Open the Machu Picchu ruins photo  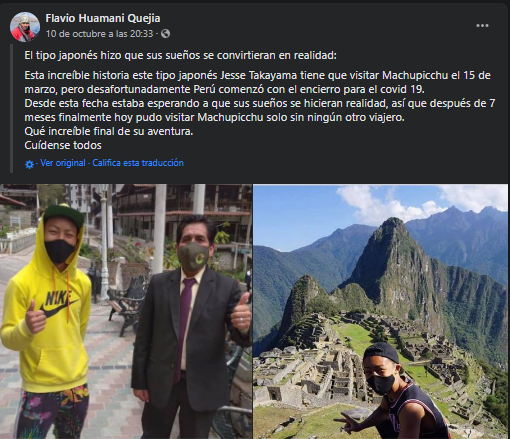point(381,311)
